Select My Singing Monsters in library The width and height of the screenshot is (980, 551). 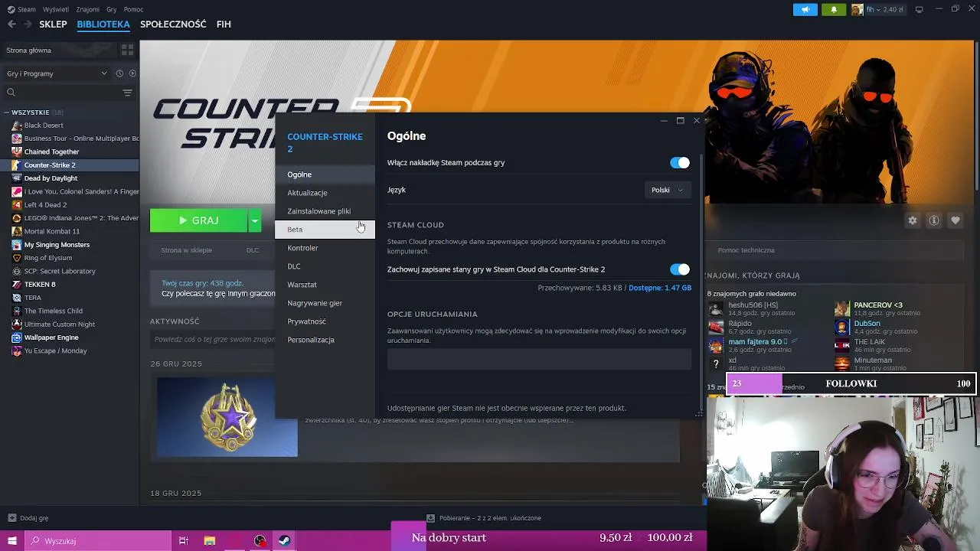tap(57, 245)
